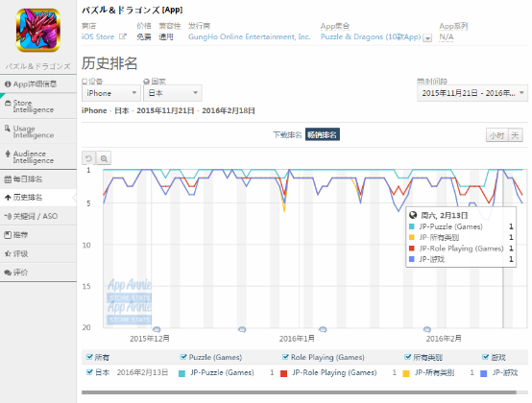This screenshot has width=532, height=403.
Task: Click the speech bubble icon beside 评价
Action: pyautogui.click(x=8, y=273)
